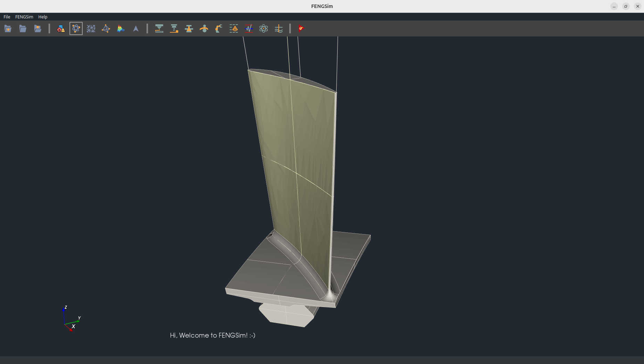Click the colorful spectrum results icon
Image resolution: width=644 pixels, height=364 pixels.
(x=121, y=28)
